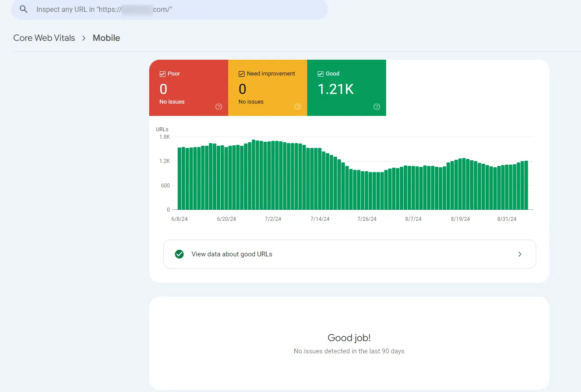Open the Core Web Vitals breadcrumb
This screenshot has height=392, width=581.
point(44,38)
